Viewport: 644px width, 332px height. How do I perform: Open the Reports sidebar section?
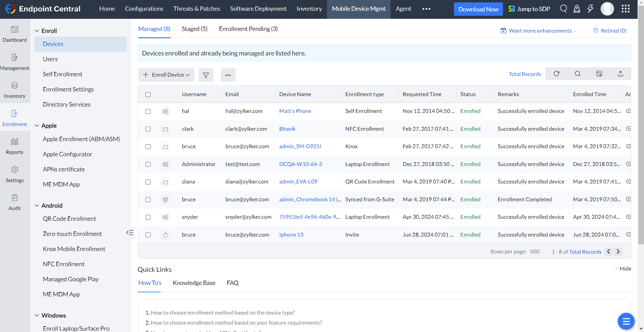point(14,146)
